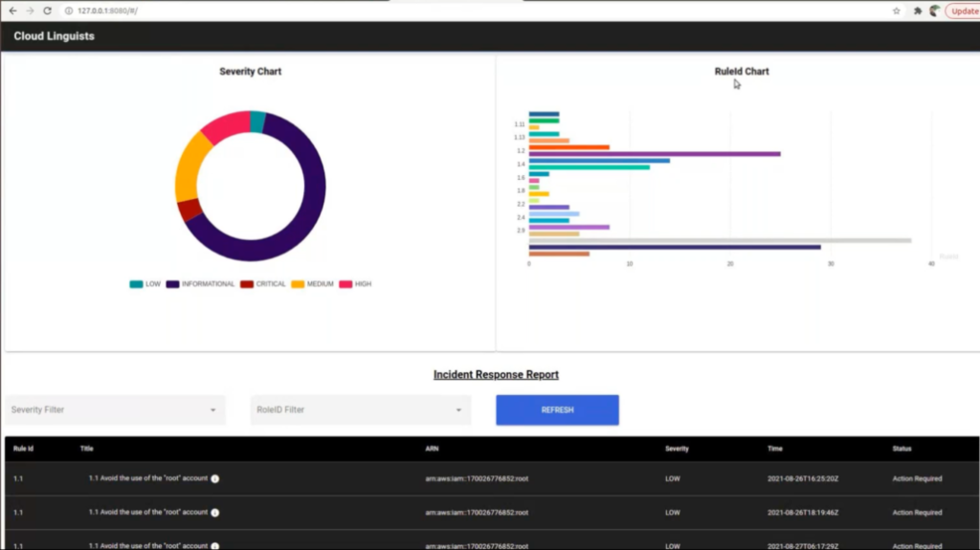980x550 pixels.
Task: Click the CRITICAL dark red donut segment
Action: click(189, 210)
